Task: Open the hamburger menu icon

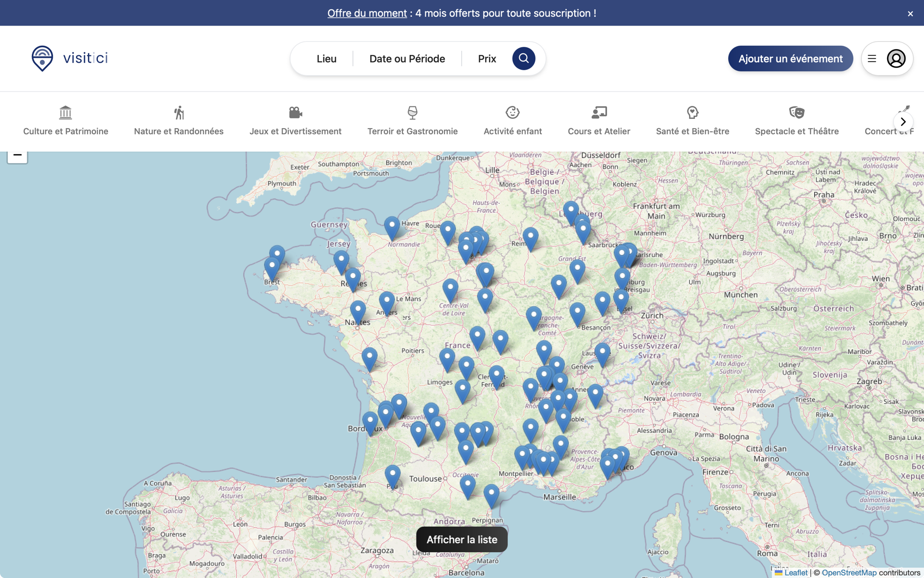Action: (872, 58)
